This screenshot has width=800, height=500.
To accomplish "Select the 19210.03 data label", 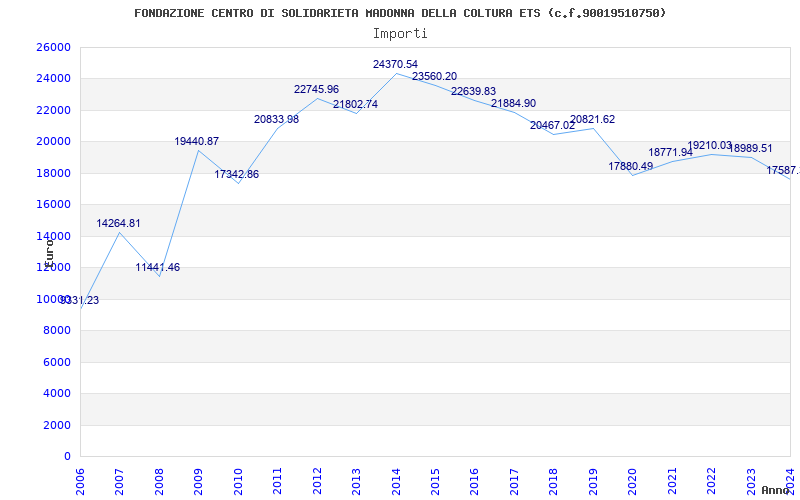I will (710, 145).
